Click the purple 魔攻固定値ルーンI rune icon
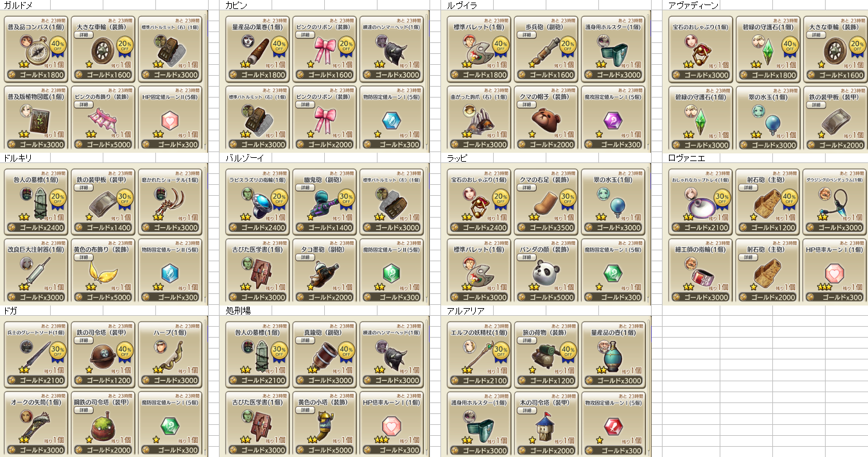Image resolution: width=868 pixels, height=457 pixels. [611, 121]
